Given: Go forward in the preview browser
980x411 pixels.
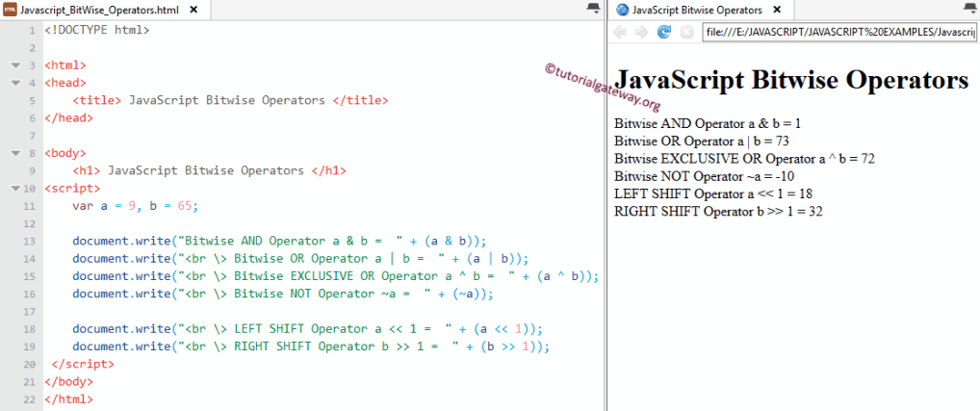Looking at the screenshot, I should (x=641, y=32).
